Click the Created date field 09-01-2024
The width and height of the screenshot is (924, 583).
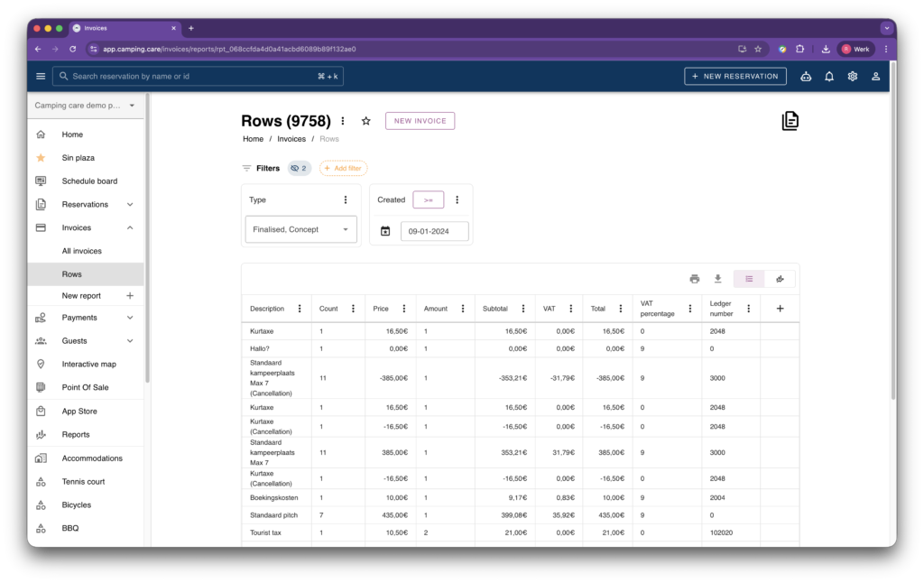(x=434, y=231)
